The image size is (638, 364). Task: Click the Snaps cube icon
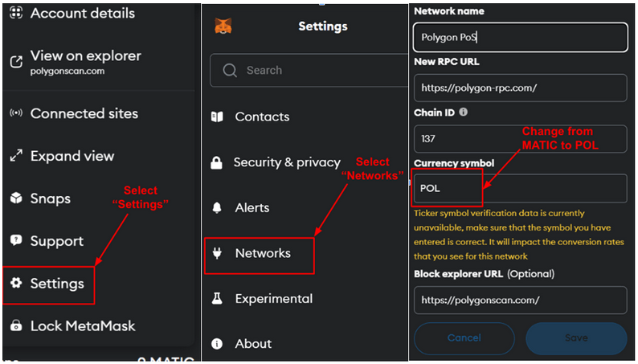click(x=15, y=198)
